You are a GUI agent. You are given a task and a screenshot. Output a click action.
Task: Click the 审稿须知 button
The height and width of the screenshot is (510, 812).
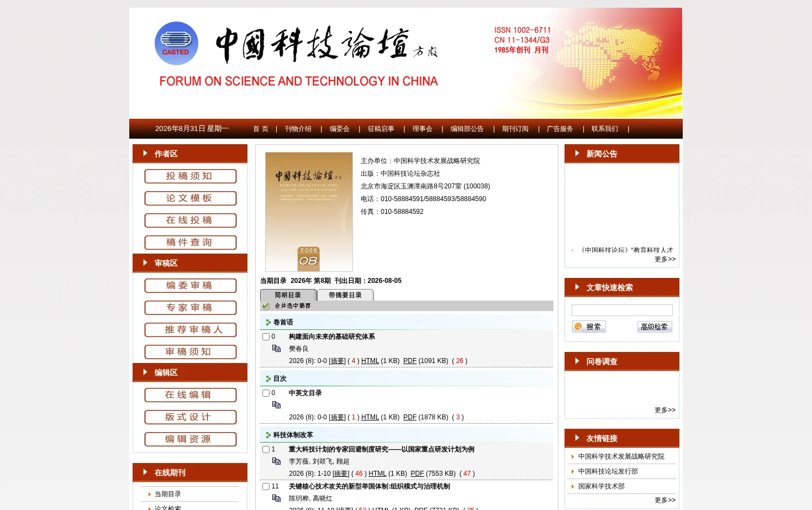click(x=191, y=352)
